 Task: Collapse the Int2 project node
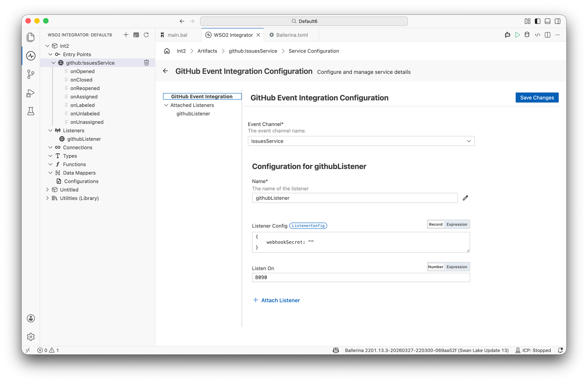(x=47, y=46)
